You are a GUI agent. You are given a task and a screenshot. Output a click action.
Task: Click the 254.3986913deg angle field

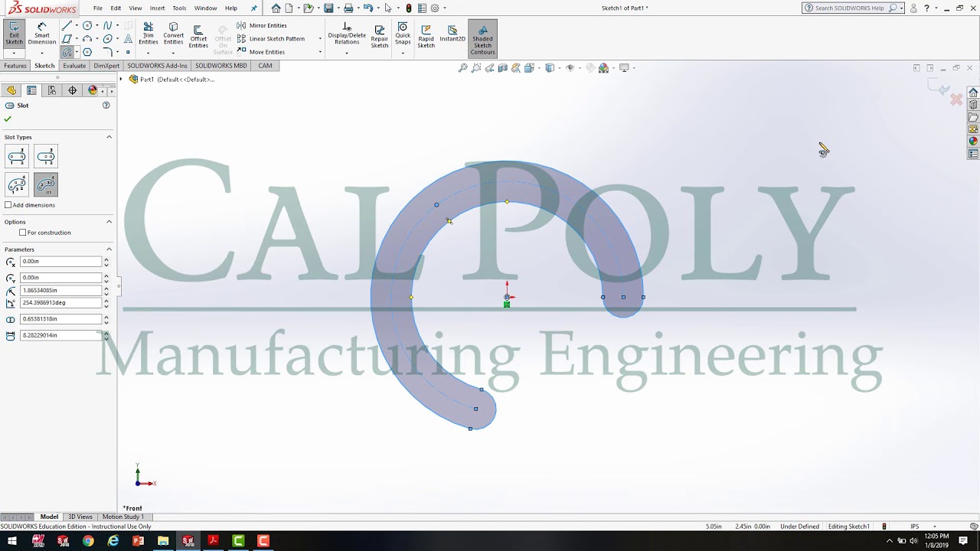pos(60,303)
